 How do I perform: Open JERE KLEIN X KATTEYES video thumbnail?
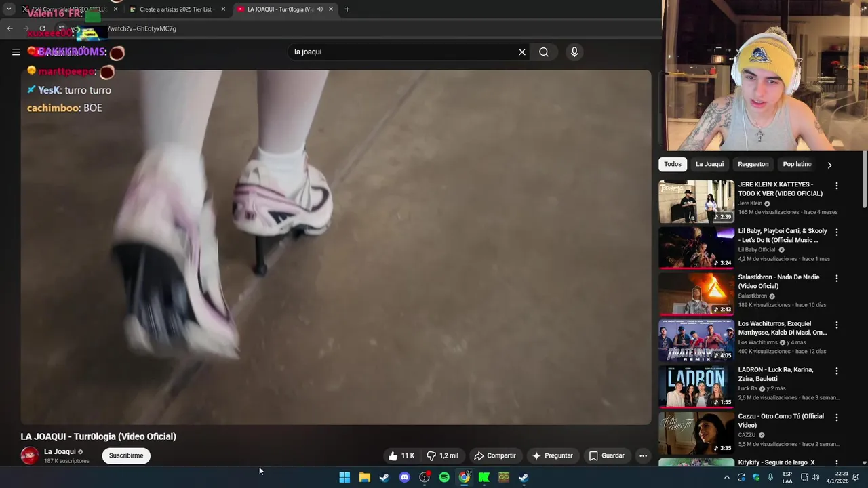[696, 201]
